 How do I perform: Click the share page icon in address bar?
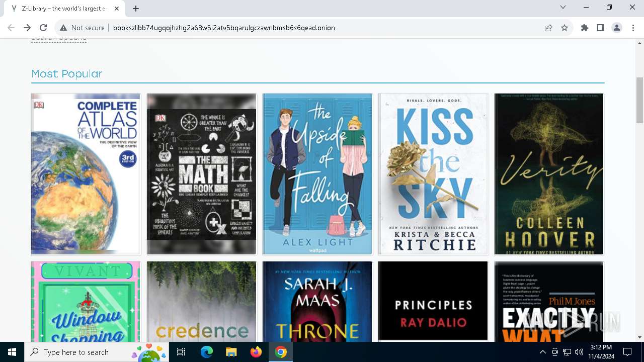coord(548,28)
